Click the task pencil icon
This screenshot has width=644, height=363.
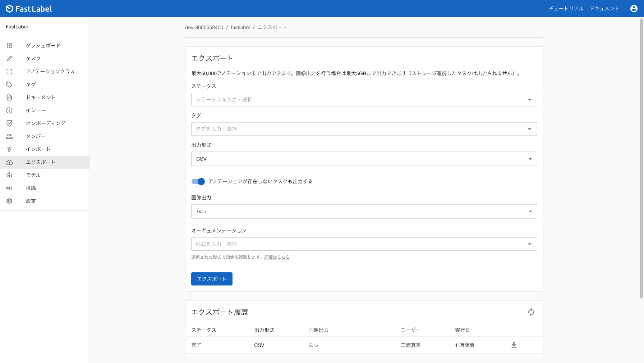click(9, 59)
